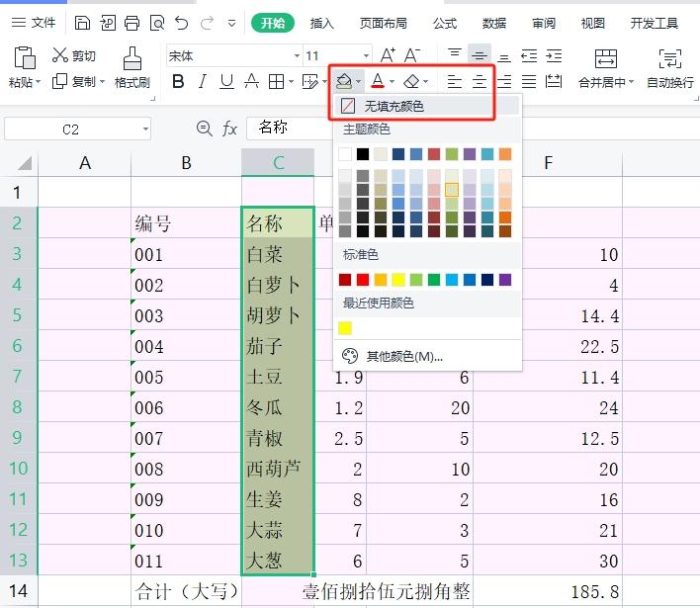Expand font color dropdown arrow
Screen dimensions: 700x608
(x=392, y=82)
